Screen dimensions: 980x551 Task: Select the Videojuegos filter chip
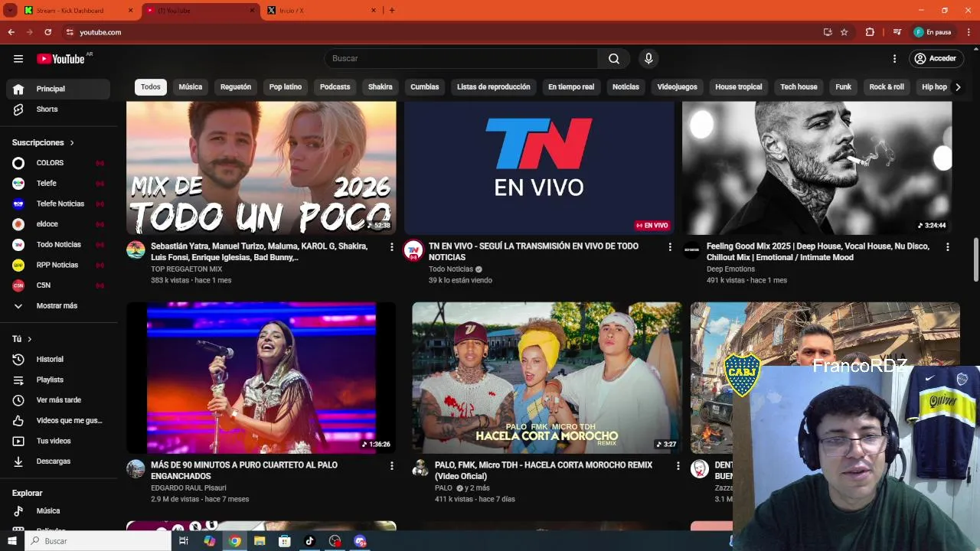coord(678,87)
